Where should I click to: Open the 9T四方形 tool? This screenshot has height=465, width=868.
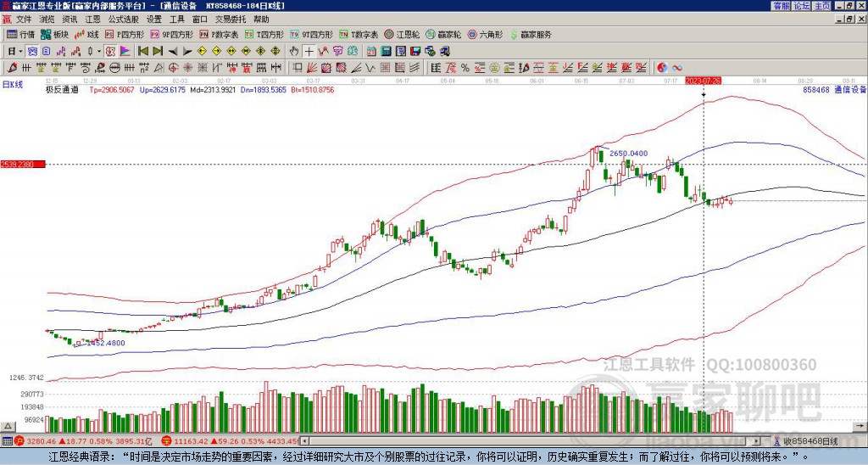pos(312,34)
